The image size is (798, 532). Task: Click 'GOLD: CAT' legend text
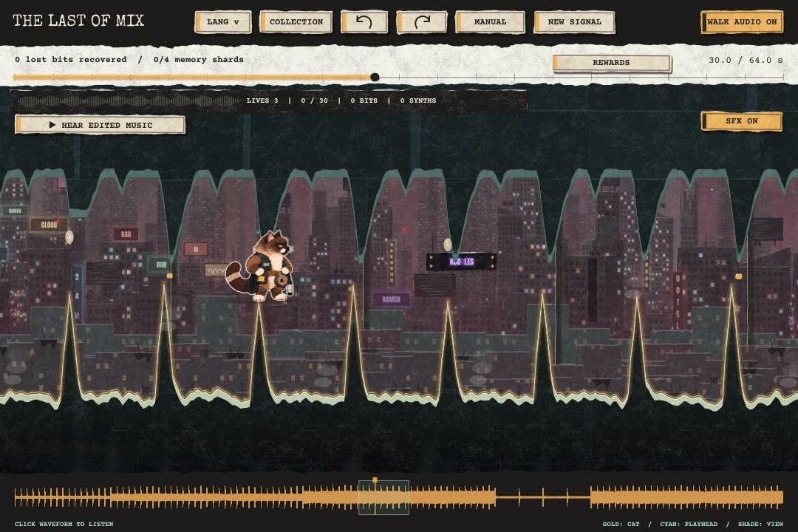[x=621, y=524]
